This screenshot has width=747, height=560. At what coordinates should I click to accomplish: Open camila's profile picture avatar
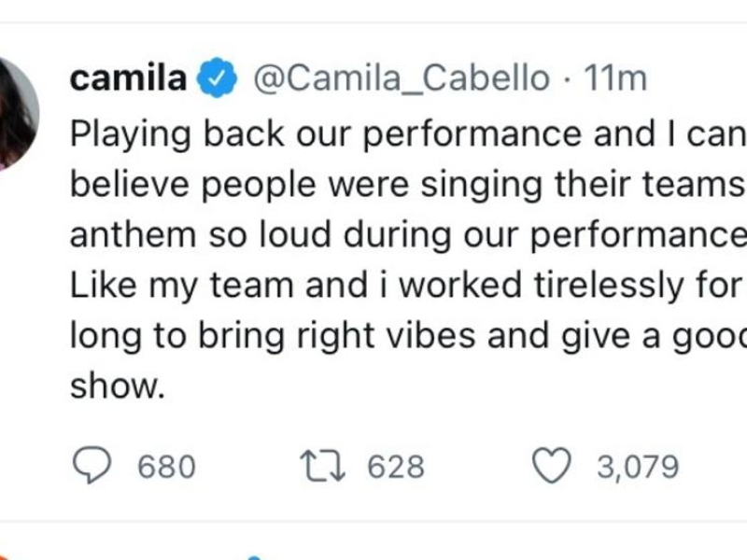[x=18, y=113]
